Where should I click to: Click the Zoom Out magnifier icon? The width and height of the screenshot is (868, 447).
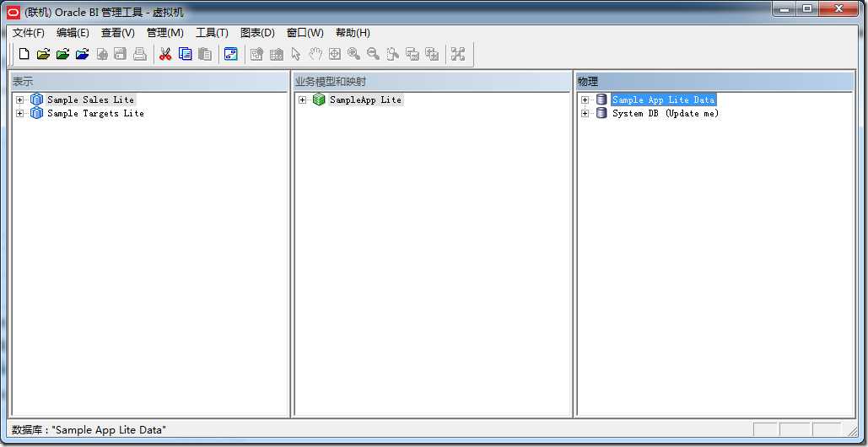tap(373, 54)
